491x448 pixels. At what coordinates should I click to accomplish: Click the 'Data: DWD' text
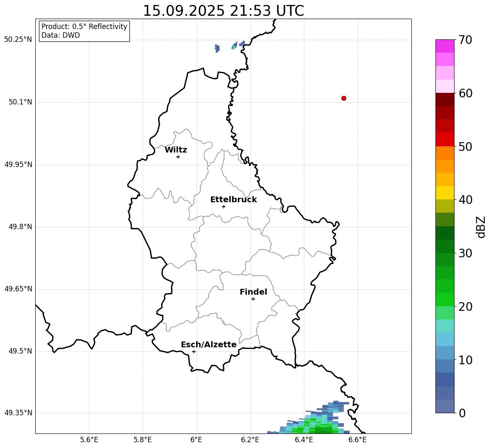point(61,35)
